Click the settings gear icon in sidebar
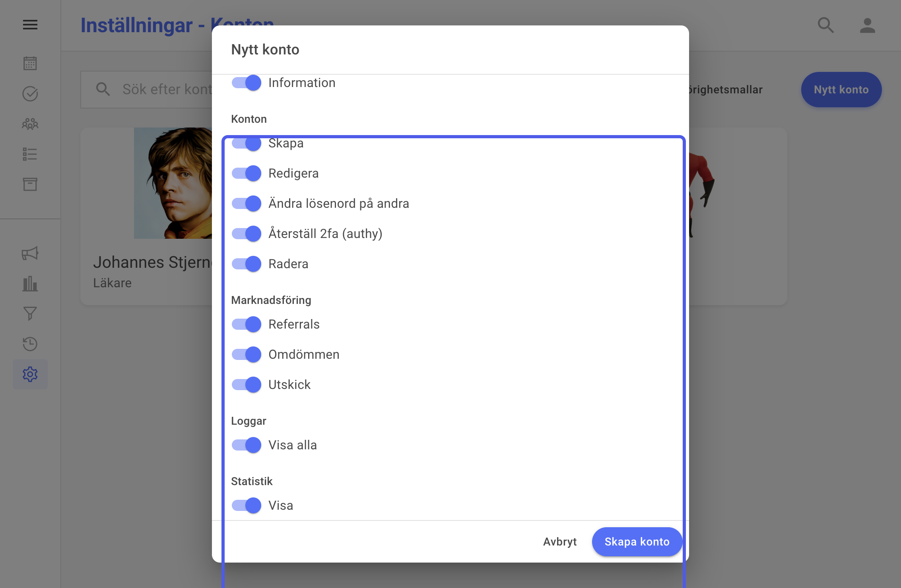Image resolution: width=901 pixels, height=588 pixels. click(x=30, y=374)
